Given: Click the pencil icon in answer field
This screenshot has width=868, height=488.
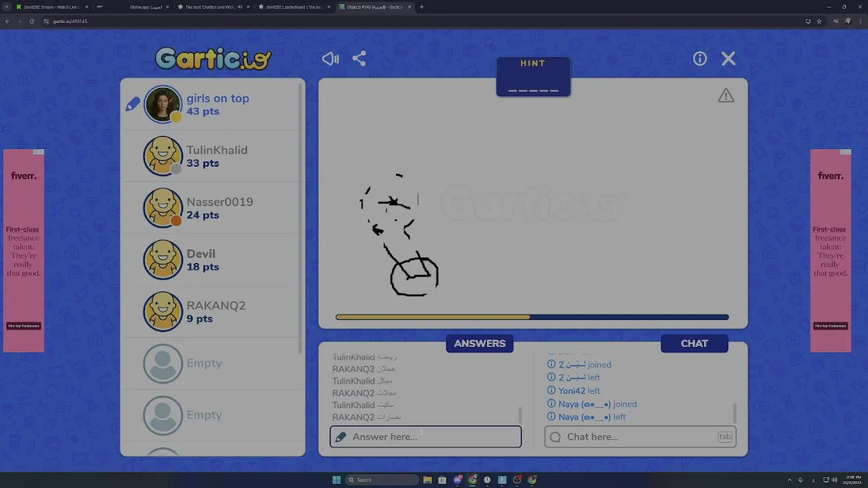Looking at the screenshot, I should 341,437.
